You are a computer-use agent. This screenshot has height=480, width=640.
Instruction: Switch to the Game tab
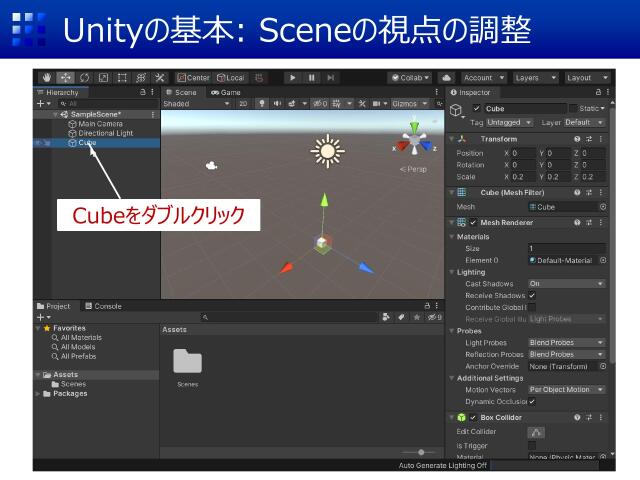[x=225, y=92]
